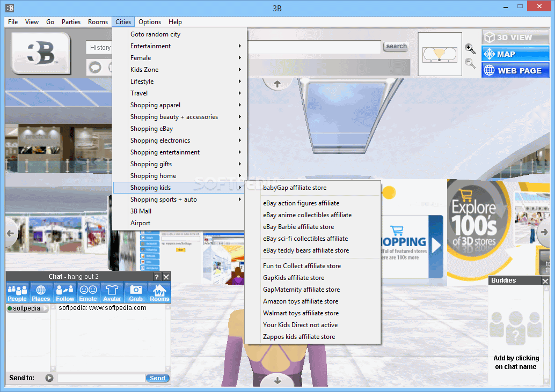Click the Grab camera icon
Viewport: 555px width, 392px height.
[136, 293]
